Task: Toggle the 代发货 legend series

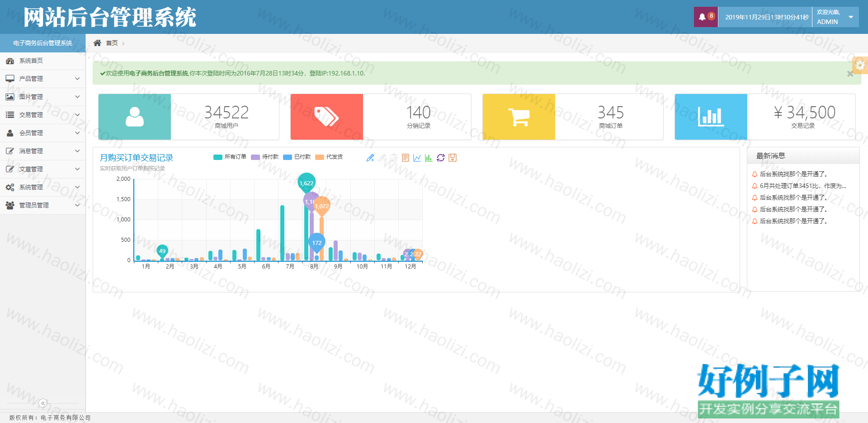Action: pos(329,157)
